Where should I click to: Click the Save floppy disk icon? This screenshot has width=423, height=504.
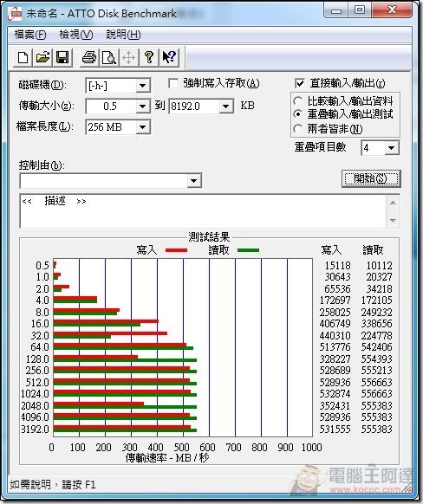pyautogui.click(x=62, y=58)
